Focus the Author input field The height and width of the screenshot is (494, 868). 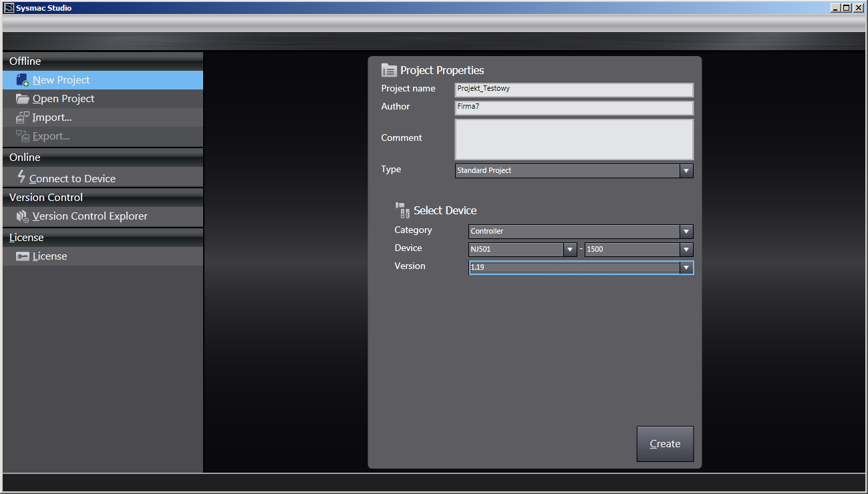(x=573, y=107)
